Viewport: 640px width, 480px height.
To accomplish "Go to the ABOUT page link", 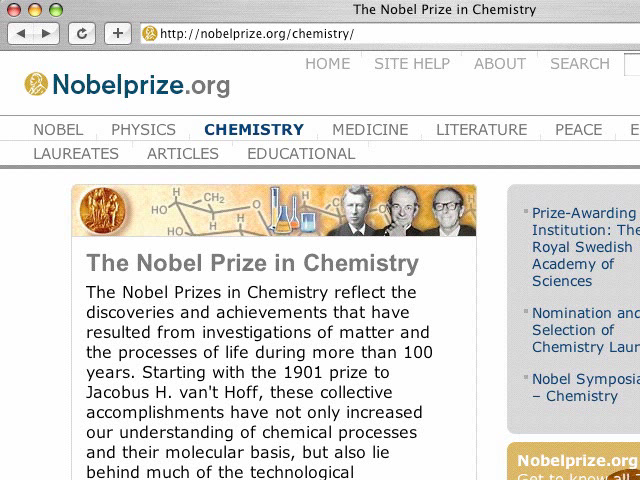I will pos(500,64).
